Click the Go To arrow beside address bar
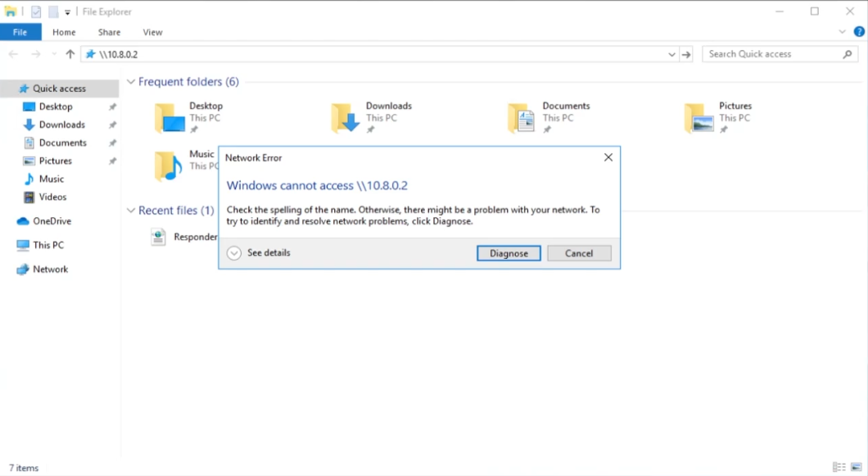 [686, 54]
